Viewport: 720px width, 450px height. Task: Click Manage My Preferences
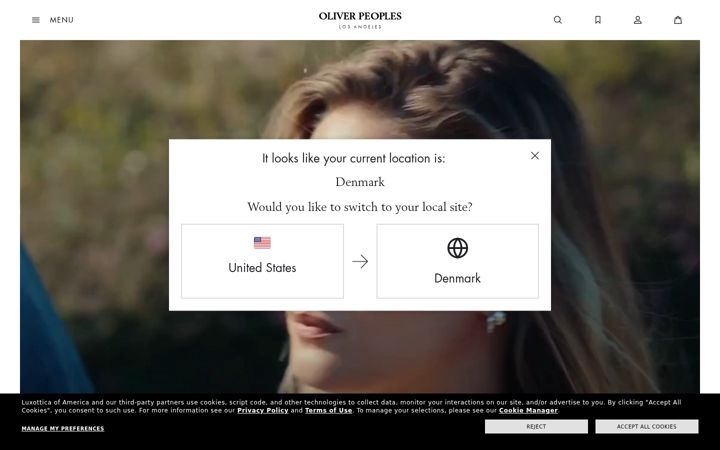(x=63, y=428)
